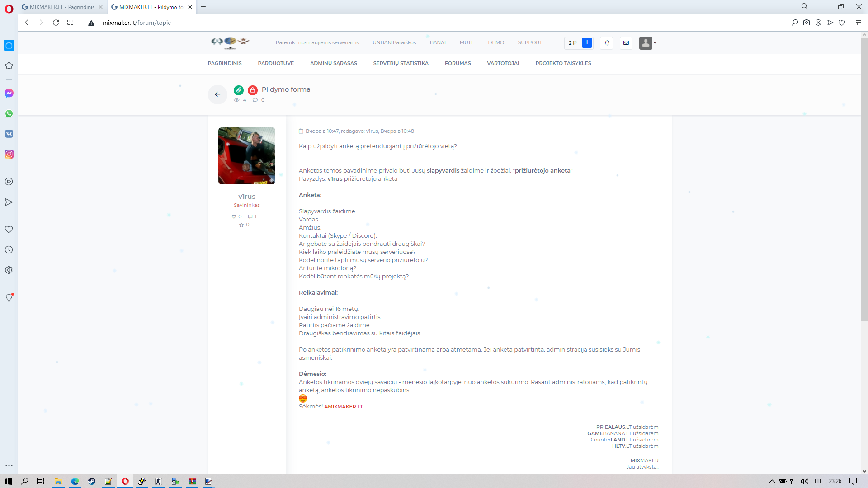This screenshot has height=488, width=868.
Task: Open the user avatar dropdown menu
Action: [x=647, y=43]
